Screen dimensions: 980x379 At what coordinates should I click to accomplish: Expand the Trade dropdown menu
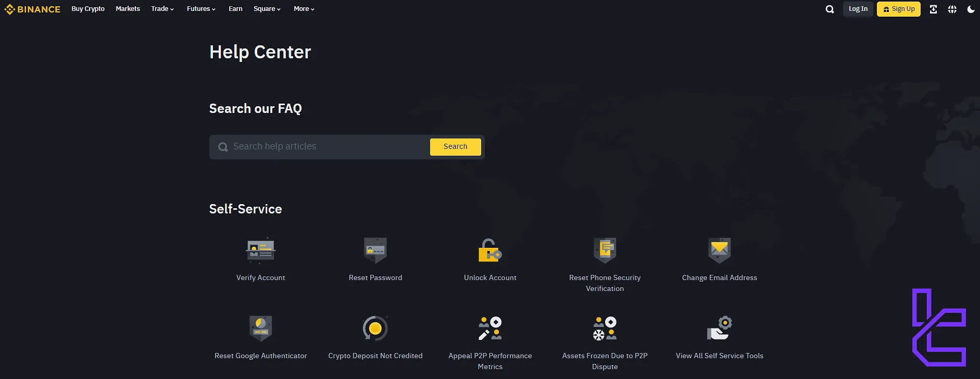(x=162, y=9)
